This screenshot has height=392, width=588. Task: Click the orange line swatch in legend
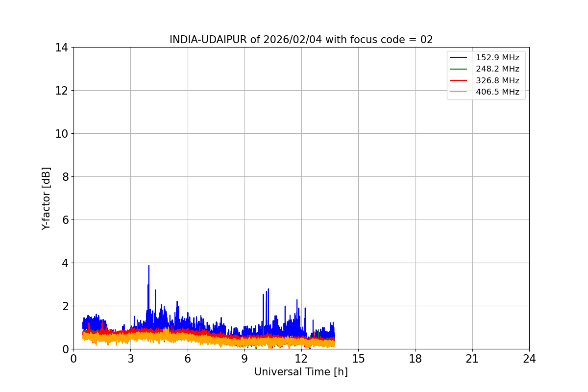[x=459, y=92]
